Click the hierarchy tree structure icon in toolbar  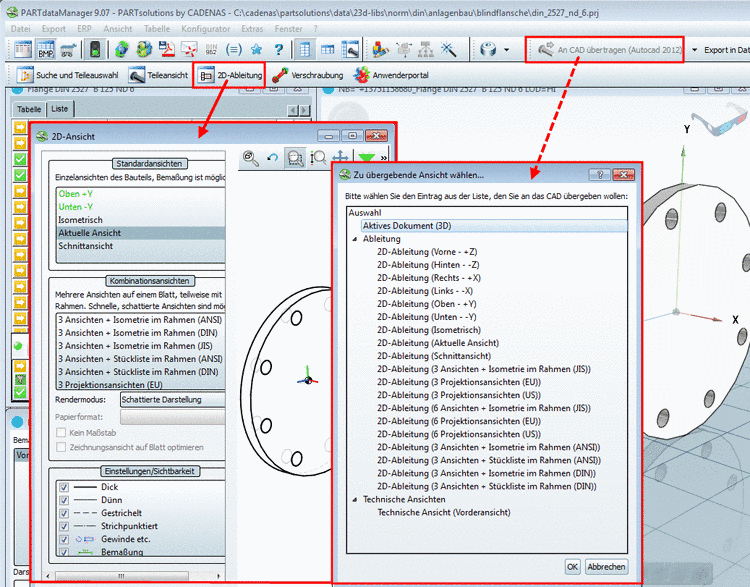[x=426, y=49]
